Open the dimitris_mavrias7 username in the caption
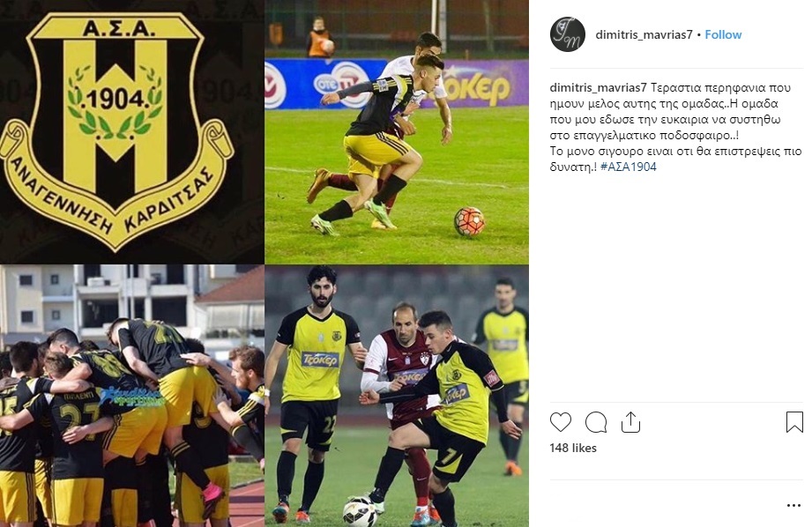 click(x=598, y=87)
